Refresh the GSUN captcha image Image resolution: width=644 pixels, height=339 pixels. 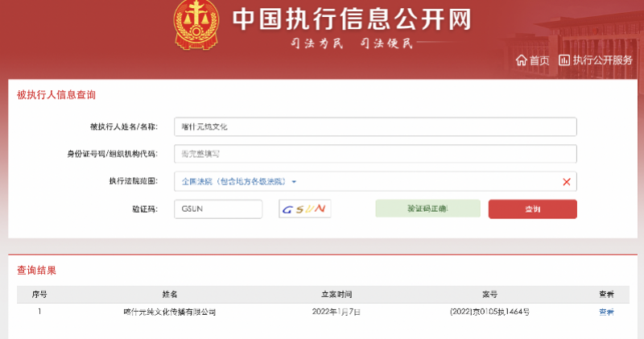click(x=305, y=209)
